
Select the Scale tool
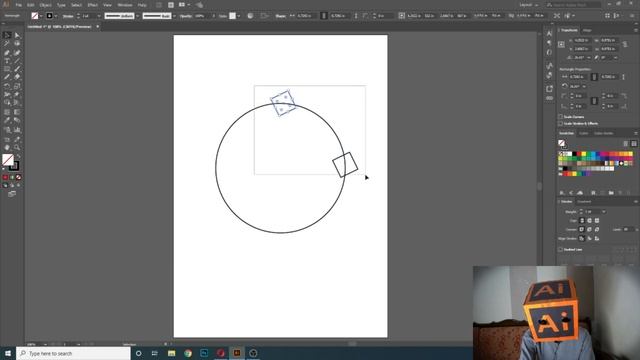coord(17,86)
